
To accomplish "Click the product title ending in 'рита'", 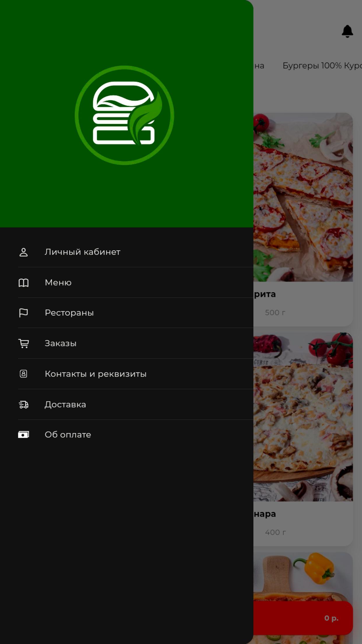I will (265, 294).
